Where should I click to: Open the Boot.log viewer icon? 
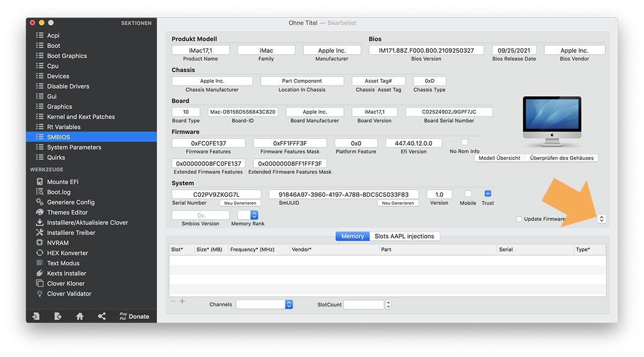(x=40, y=192)
